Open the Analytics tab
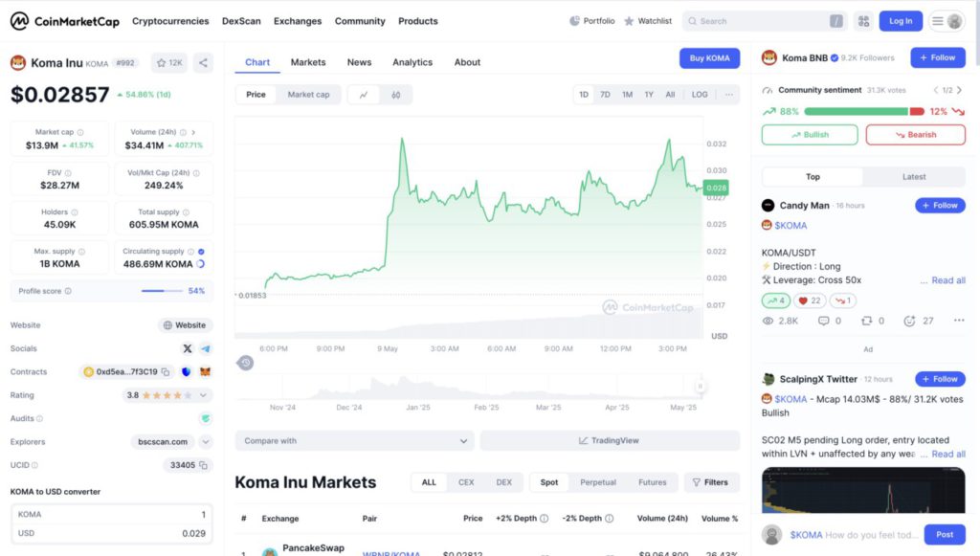This screenshot has width=980, height=556. click(412, 62)
